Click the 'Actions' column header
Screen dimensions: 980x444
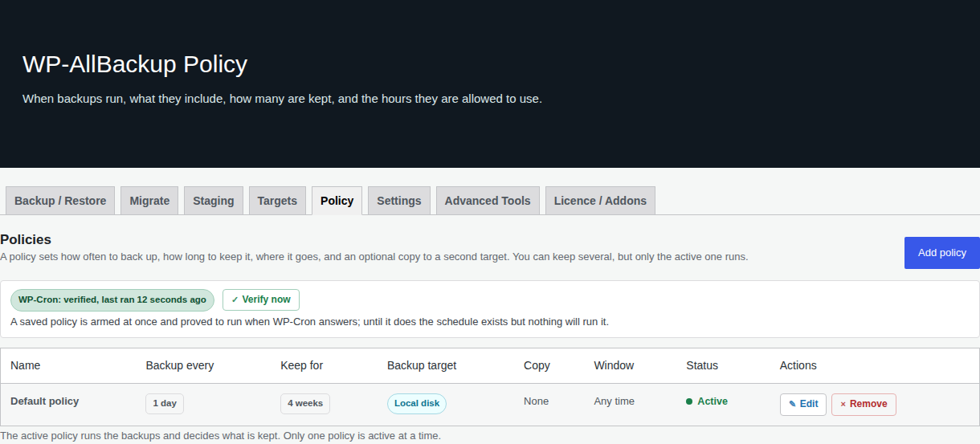798,365
